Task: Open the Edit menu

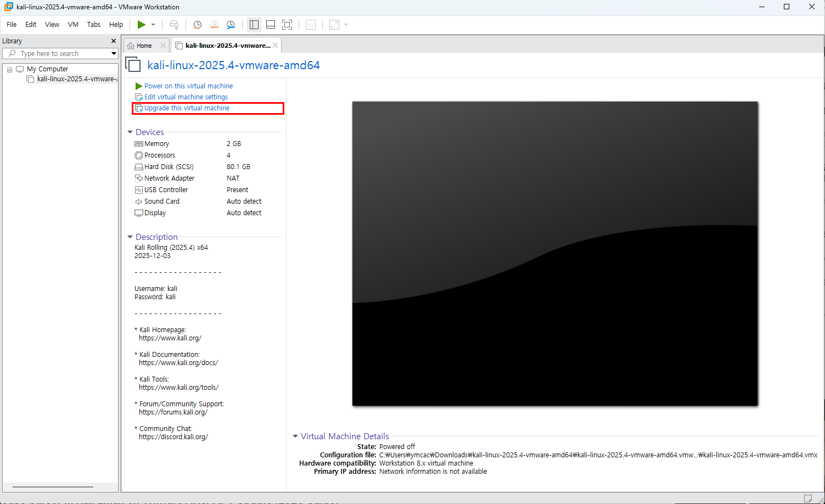Action: pyautogui.click(x=31, y=25)
